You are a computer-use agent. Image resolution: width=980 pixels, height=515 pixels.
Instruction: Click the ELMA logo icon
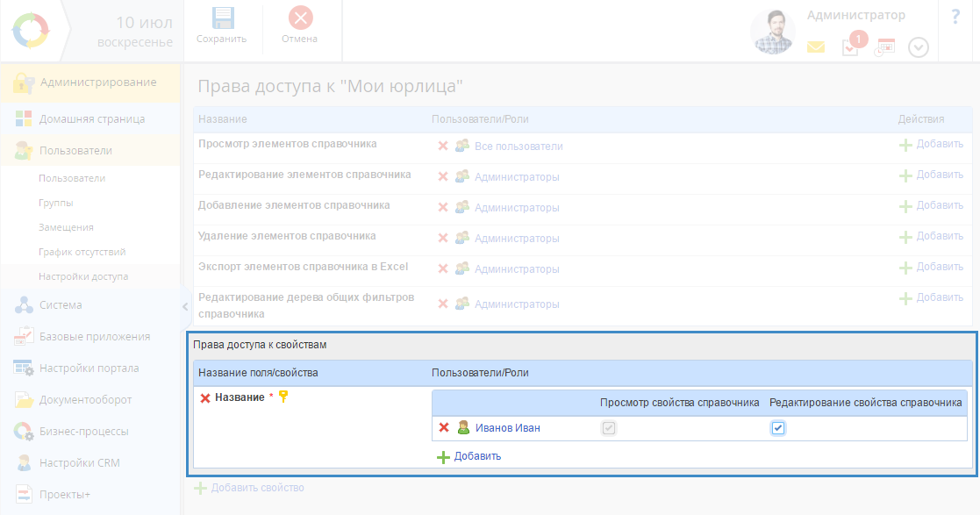point(31,31)
